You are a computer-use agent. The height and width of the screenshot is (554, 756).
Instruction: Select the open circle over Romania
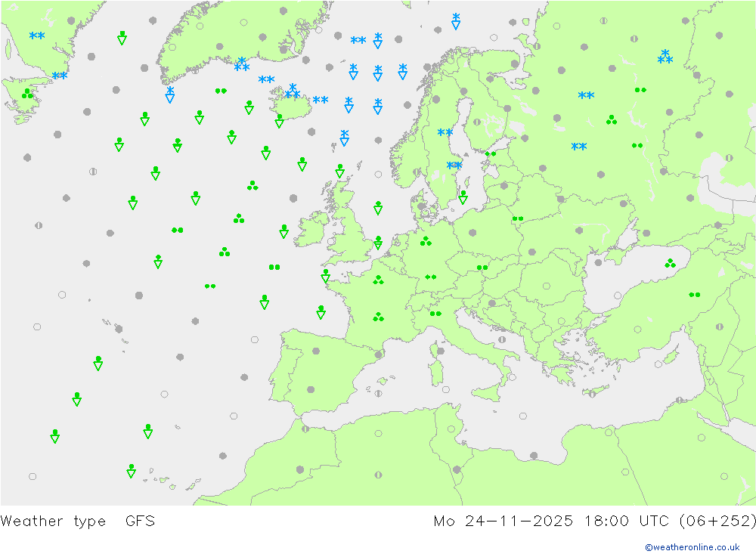(547, 286)
